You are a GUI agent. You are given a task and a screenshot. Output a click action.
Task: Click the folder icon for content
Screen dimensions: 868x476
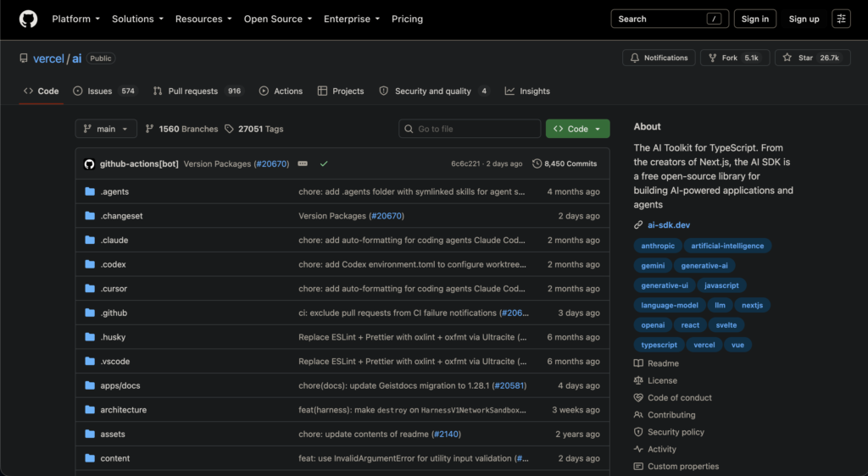[x=90, y=457]
